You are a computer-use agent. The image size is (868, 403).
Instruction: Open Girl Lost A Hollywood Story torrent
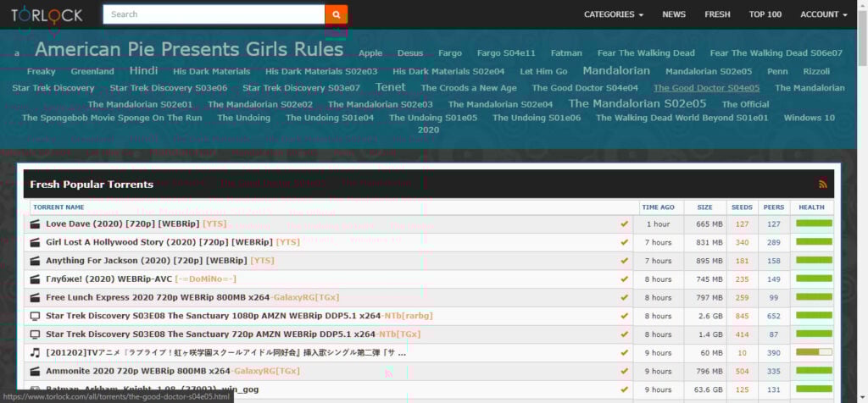pyautogui.click(x=173, y=242)
